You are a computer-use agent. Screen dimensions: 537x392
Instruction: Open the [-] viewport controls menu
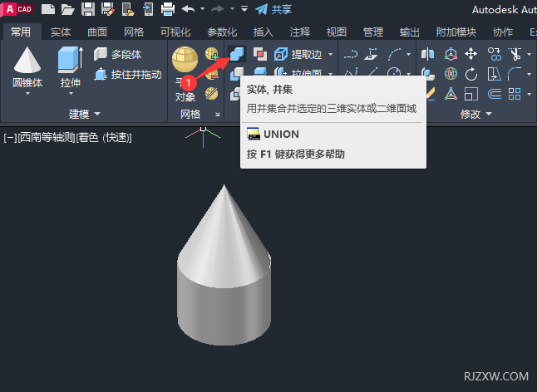pyautogui.click(x=10, y=138)
